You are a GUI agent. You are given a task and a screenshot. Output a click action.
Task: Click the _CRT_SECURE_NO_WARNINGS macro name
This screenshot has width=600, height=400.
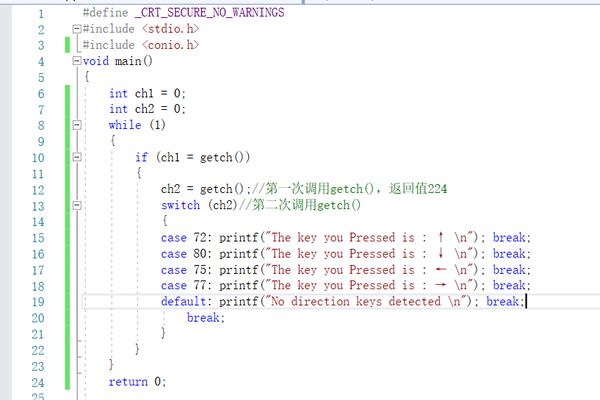[x=209, y=13]
